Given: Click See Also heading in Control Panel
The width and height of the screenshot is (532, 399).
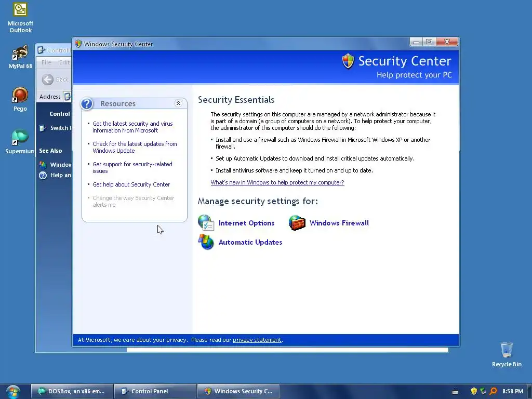Looking at the screenshot, I should click(x=50, y=151).
